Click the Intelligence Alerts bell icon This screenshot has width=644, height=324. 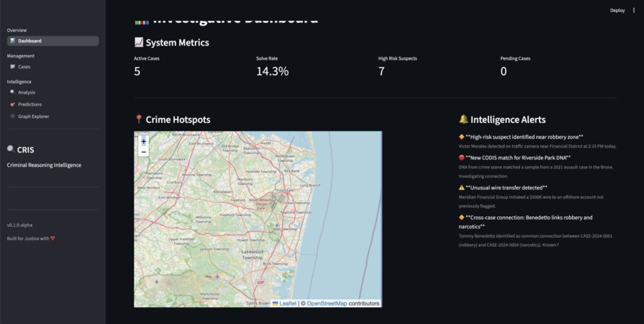pyautogui.click(x=463, y=120)
